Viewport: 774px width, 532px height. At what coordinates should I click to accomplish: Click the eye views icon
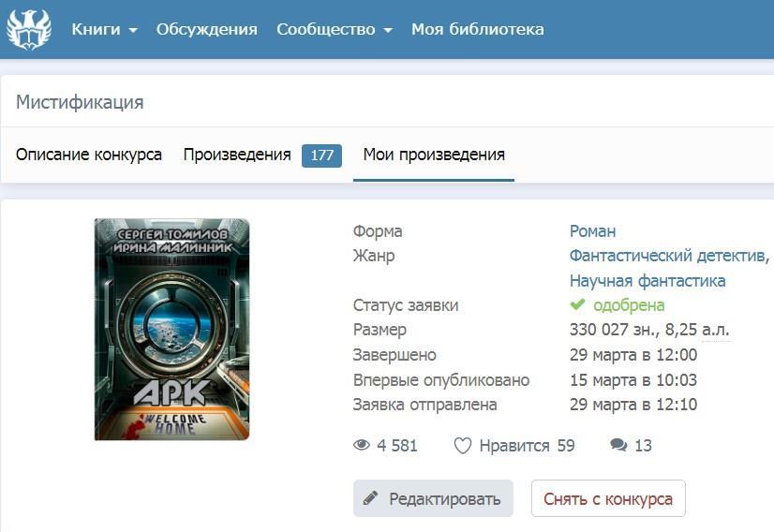pos(362,445)
